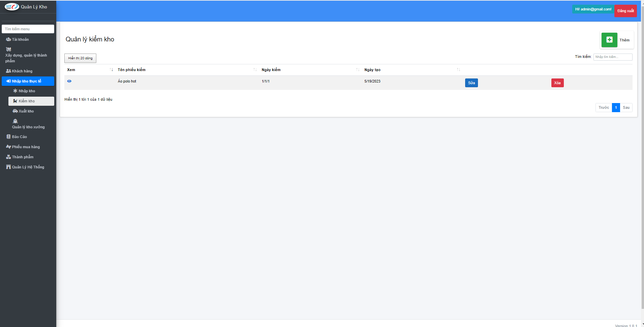
Task: Click the Kiểm kho menu icon
Action: [15, 101]
